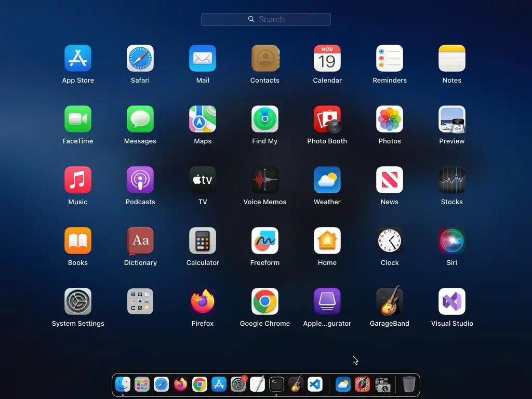Open the Notes app icon

(452, 58)
